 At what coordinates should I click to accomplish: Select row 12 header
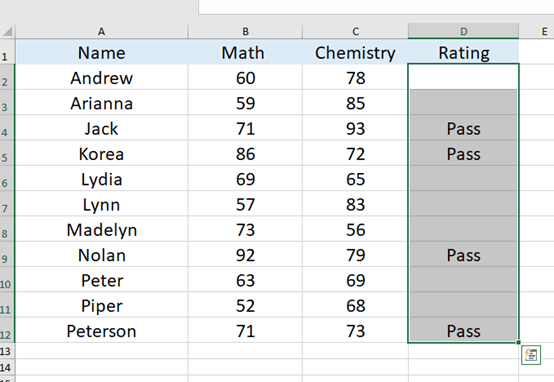pos(7,330)
